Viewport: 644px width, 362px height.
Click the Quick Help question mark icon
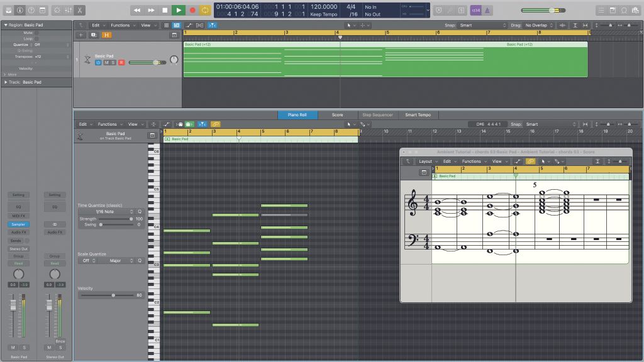pos(30,9)
